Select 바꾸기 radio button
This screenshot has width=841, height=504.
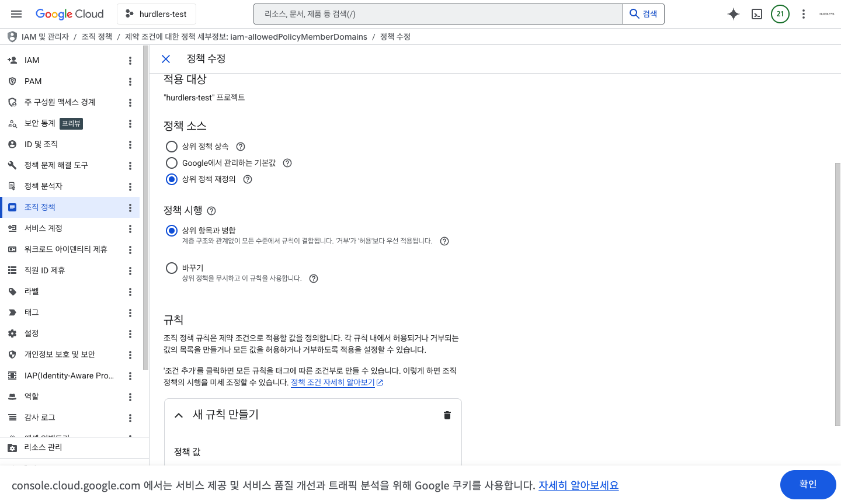pos(172,268)
